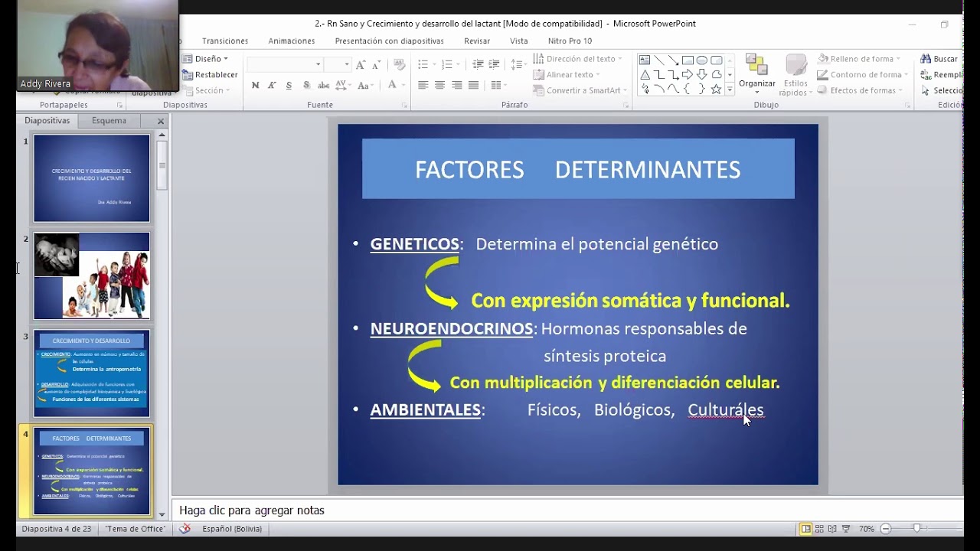Open the Nitro Pro 10 tab
Viewport: 980px width, 551px height.
pos(570,41)
